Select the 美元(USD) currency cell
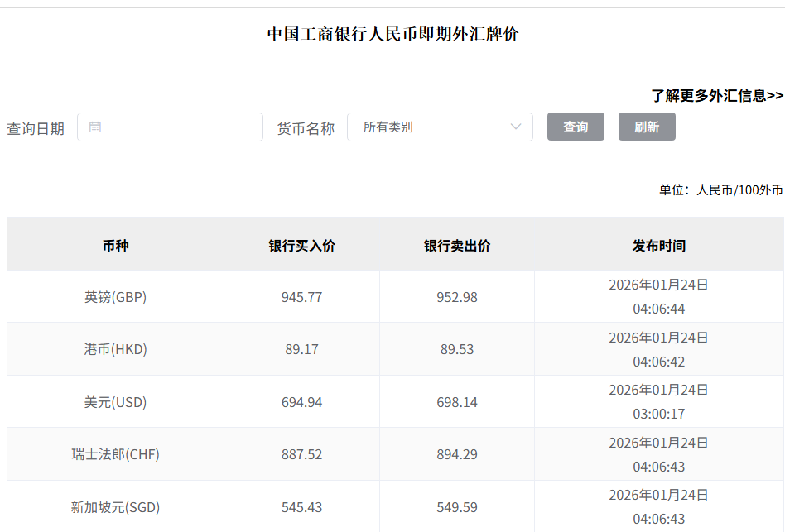The width and height of the screenshot is (785, 532). (116, 402)
